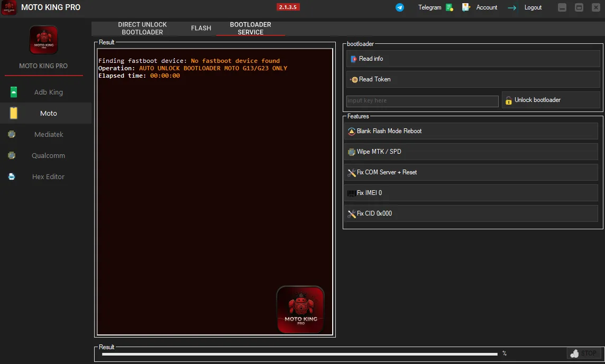Image resolution: width=605 pixels, height=364 pixels.
Task: Focus the input key here field
Action: [423, 101]
